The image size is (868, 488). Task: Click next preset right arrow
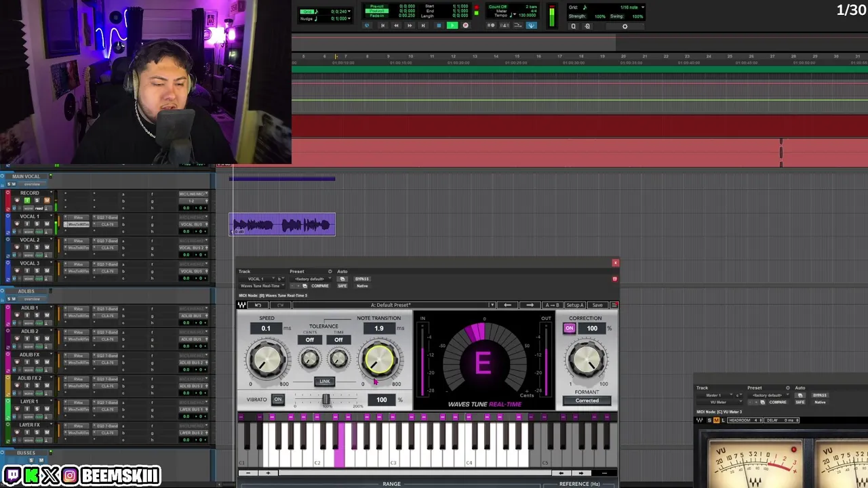(530, 305)
